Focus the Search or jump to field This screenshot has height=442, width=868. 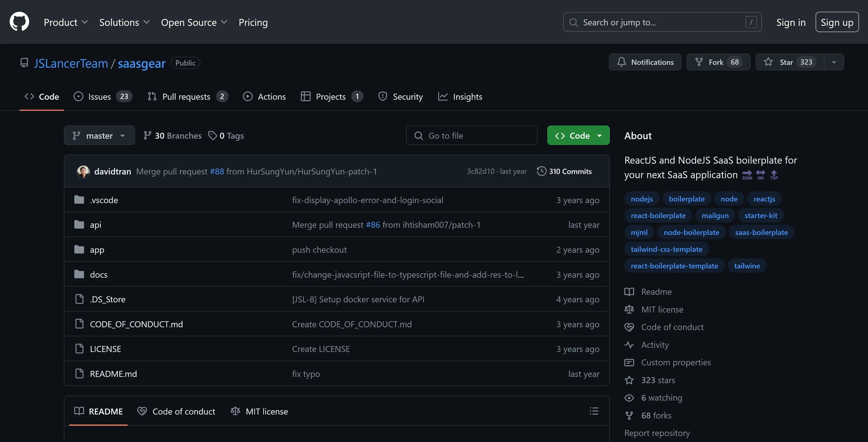coord(662,22)
